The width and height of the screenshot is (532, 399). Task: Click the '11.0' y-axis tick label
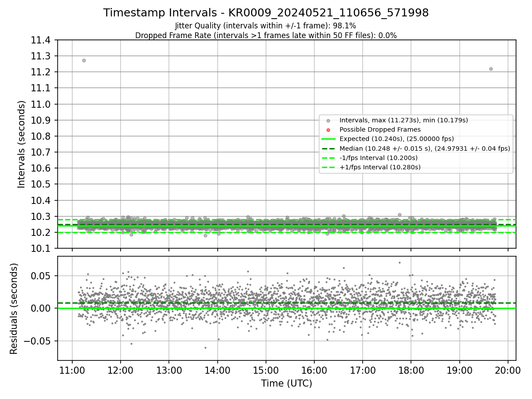[40, 105]
